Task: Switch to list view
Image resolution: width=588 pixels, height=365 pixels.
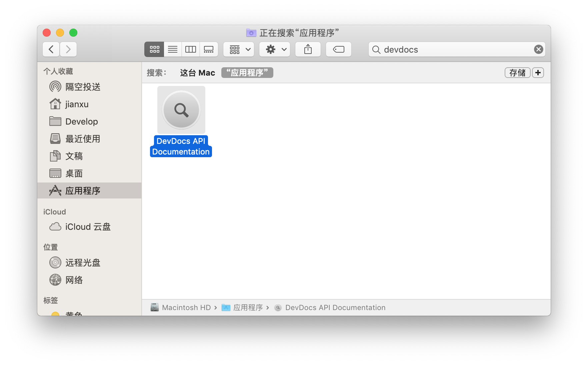Action: (173, 49)
